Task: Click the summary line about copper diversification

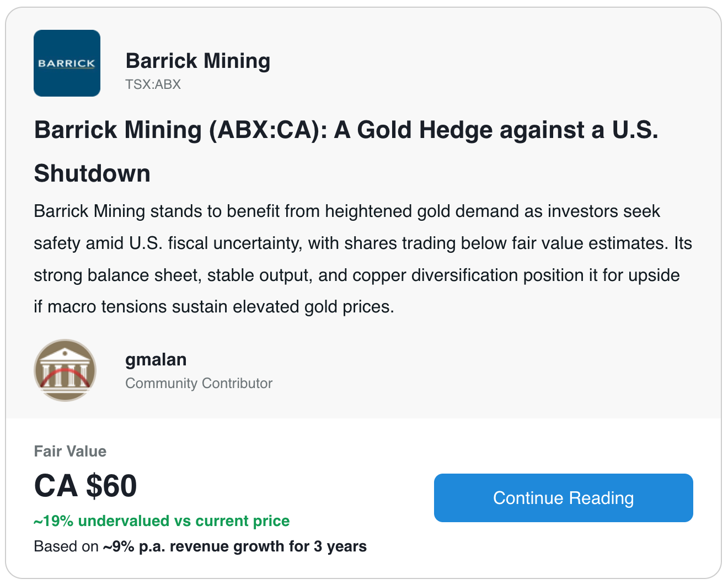Action: tap(356, 275)
